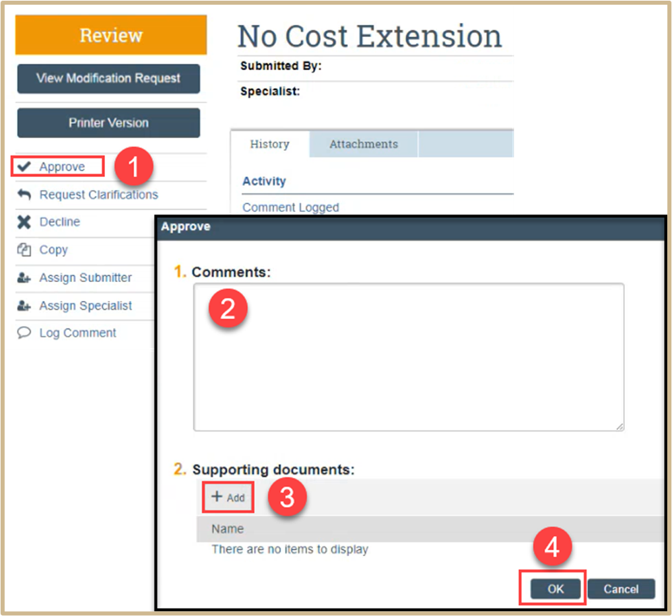Click the Activity column header

(264, 181)
